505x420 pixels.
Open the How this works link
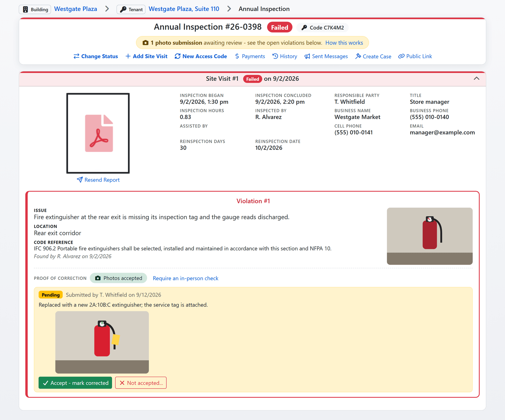pyautogui.click(x=344, y=43)
